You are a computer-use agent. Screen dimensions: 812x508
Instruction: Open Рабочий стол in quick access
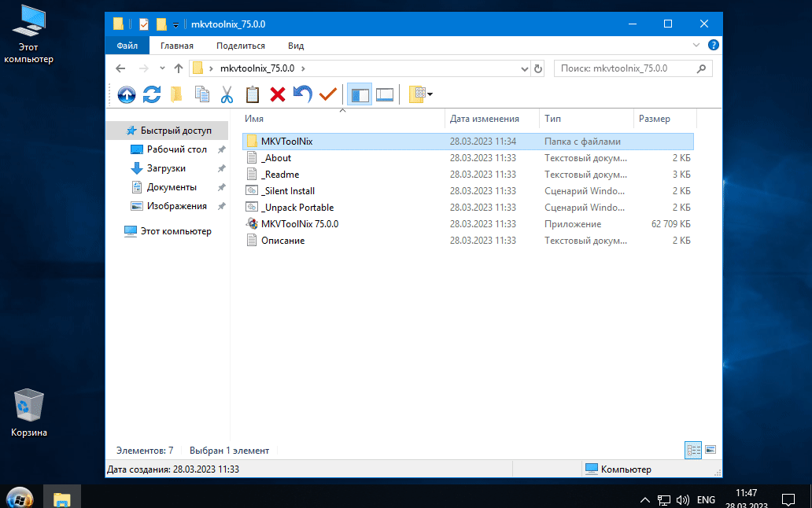(x=176, y=149)
